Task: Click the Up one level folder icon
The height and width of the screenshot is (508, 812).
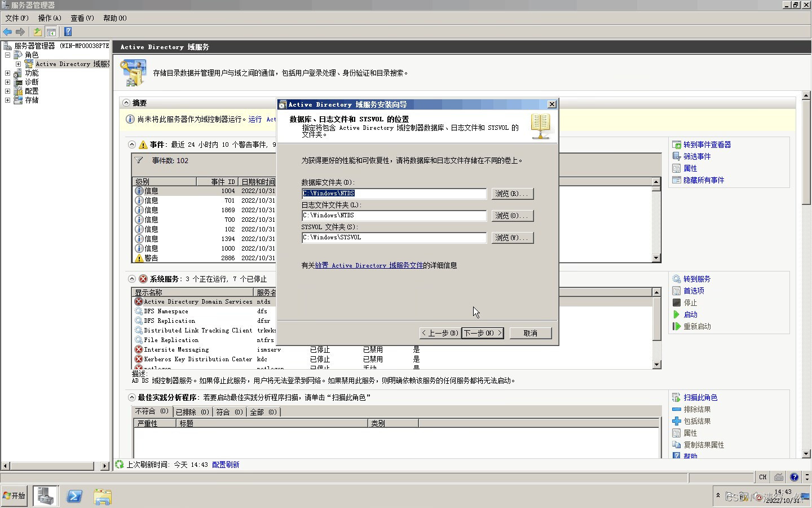Action: click(x=38, y=32)
